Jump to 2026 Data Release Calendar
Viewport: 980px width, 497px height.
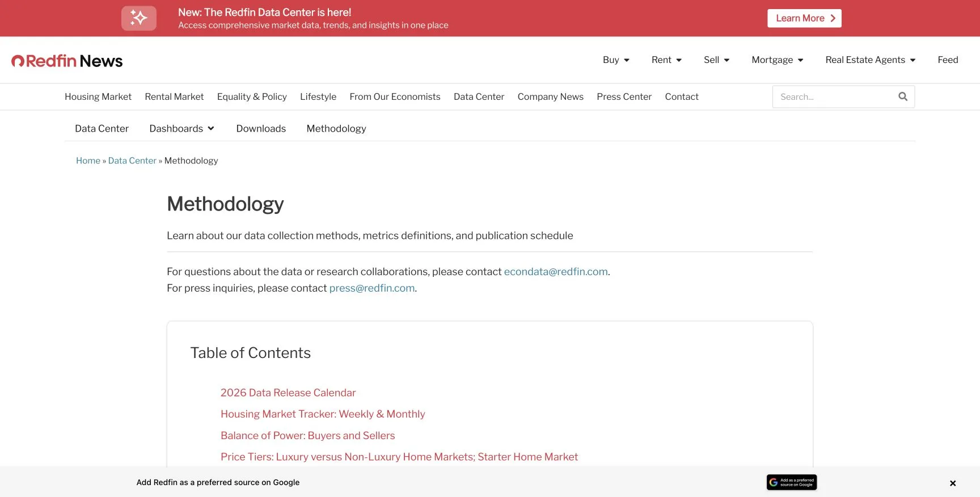(x=288, y=393)
